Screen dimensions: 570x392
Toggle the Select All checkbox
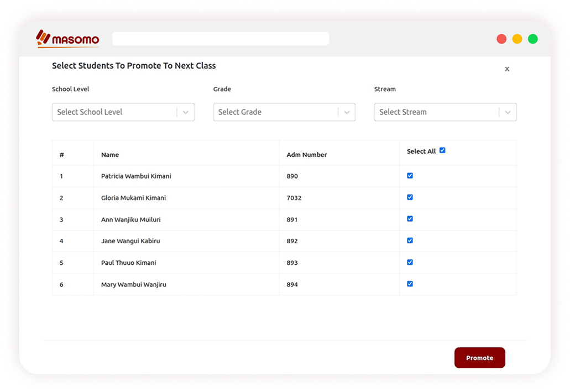(x=442, y=150)
